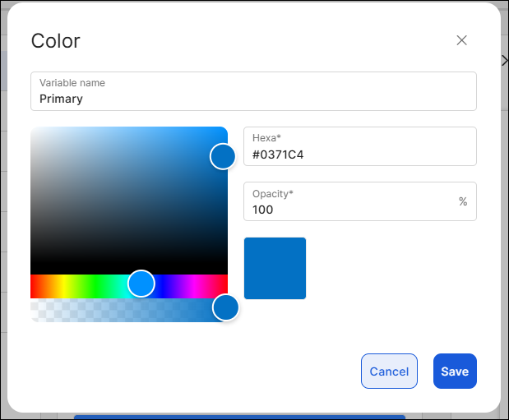Viewport: 509px width, 420px height.
Task: Focus the Hexa color code field
Action: point(360,154)
